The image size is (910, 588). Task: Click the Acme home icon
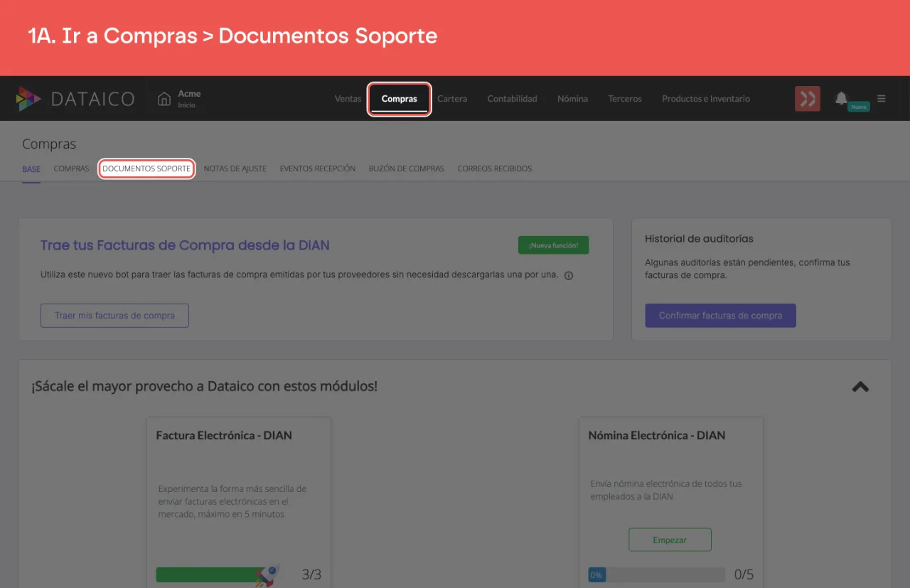click(x=164, y=99)
